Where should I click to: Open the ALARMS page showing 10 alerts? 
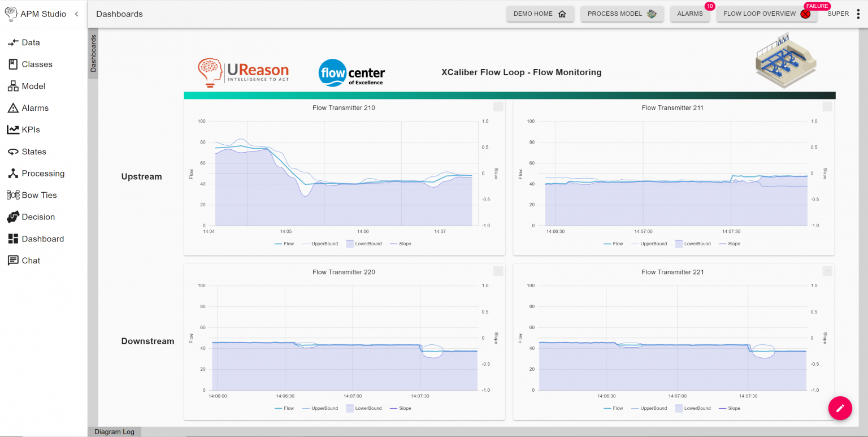click(690, 13)
